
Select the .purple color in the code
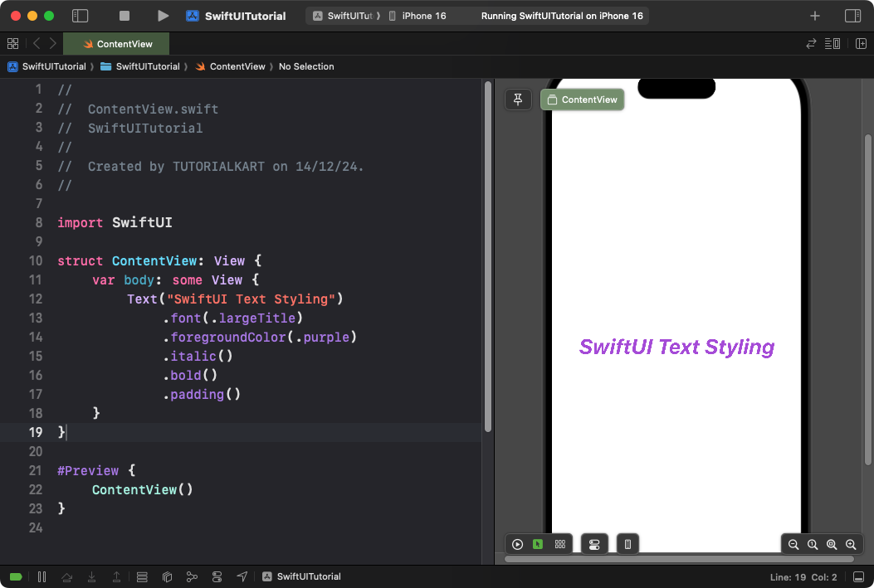coord(328,337)
